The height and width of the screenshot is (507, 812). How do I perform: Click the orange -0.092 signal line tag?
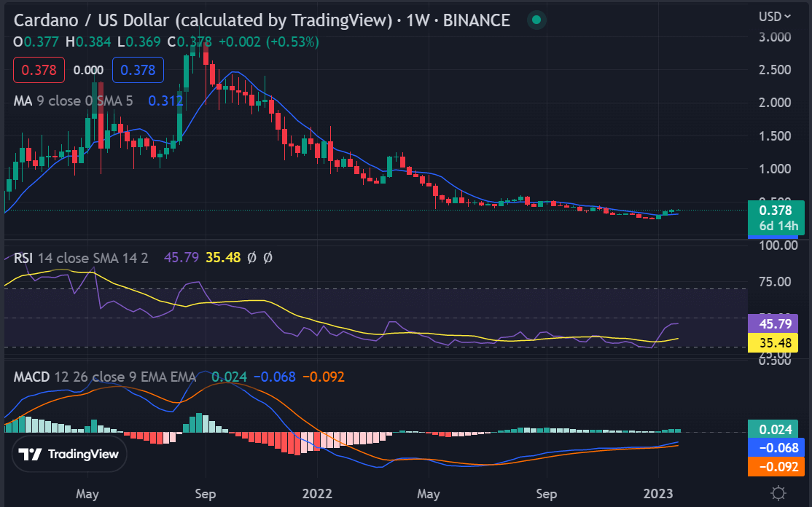click(776, 467)
